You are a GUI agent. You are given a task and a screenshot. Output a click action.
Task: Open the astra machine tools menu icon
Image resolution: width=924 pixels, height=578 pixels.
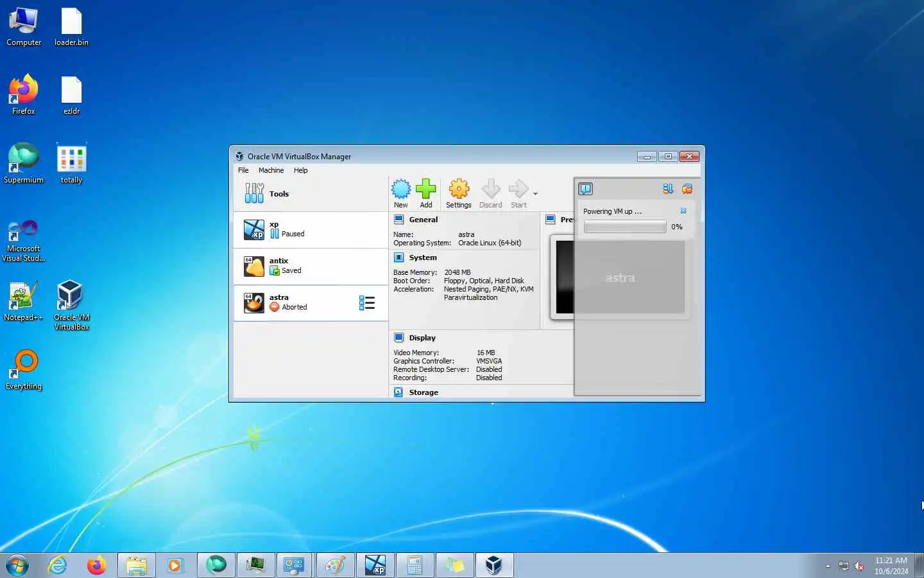click(x=367, y=302)
